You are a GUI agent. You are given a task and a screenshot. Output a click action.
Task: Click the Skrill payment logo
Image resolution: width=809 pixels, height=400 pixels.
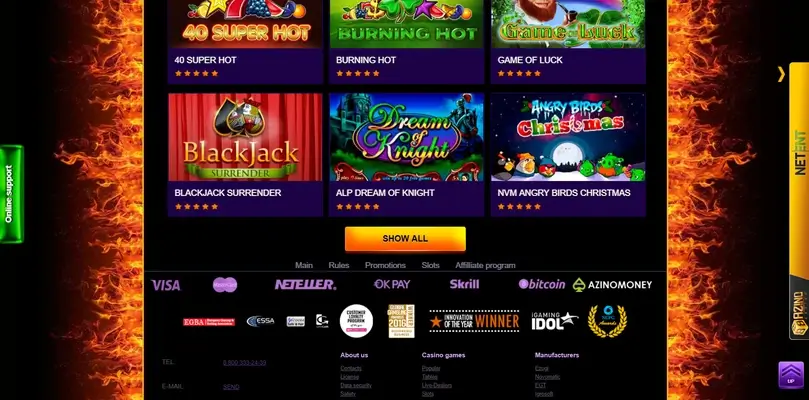tap(464, 284)
